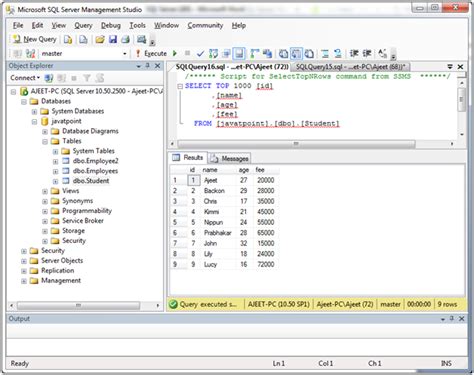474x375 pixels.
Task: Click the Increase Indent icon
Action: click(x=367, y=53)
